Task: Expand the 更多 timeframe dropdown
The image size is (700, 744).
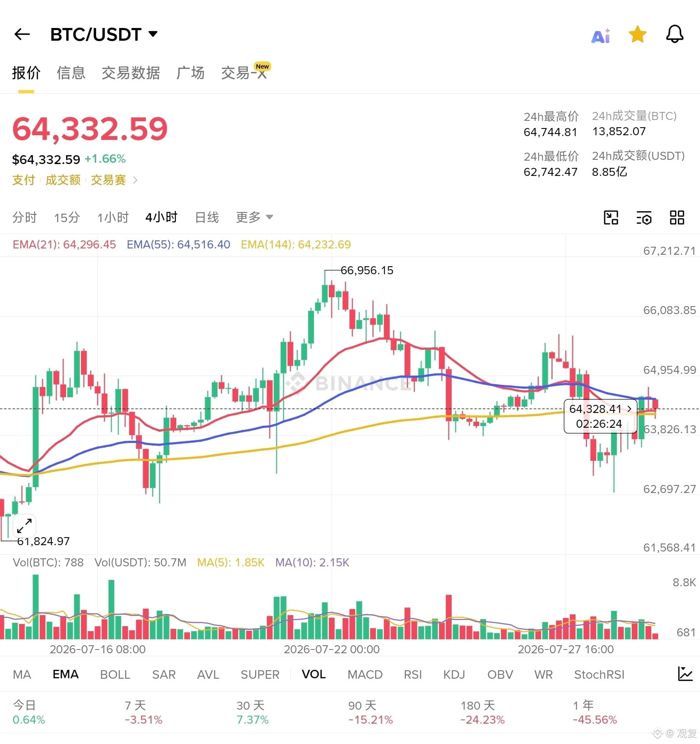Action: pos(254,217)
